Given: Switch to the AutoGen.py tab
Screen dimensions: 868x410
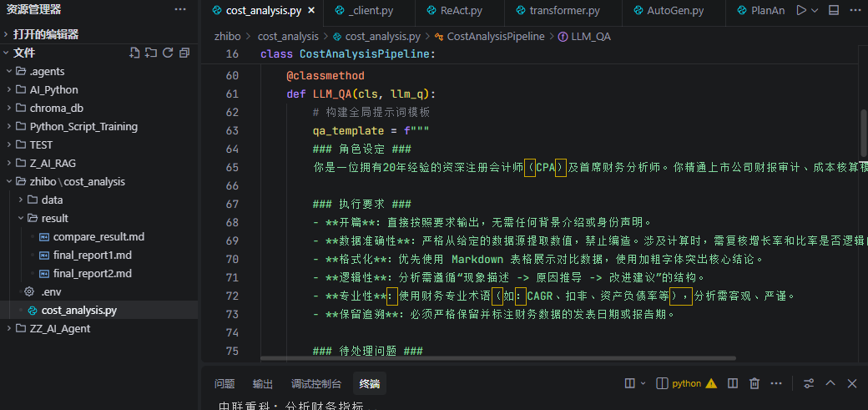Looking at the screenshot, I should point(674,11).
